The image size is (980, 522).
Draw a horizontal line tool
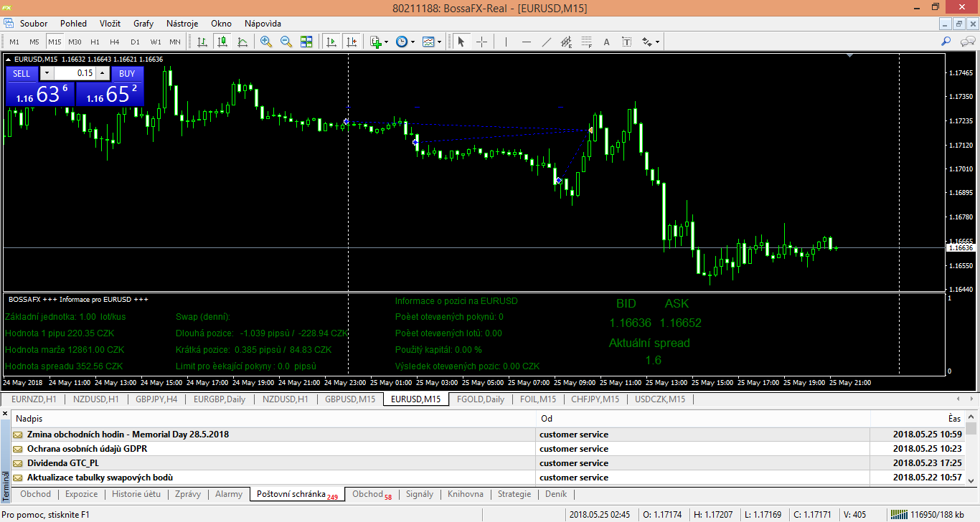pos(527,42)
